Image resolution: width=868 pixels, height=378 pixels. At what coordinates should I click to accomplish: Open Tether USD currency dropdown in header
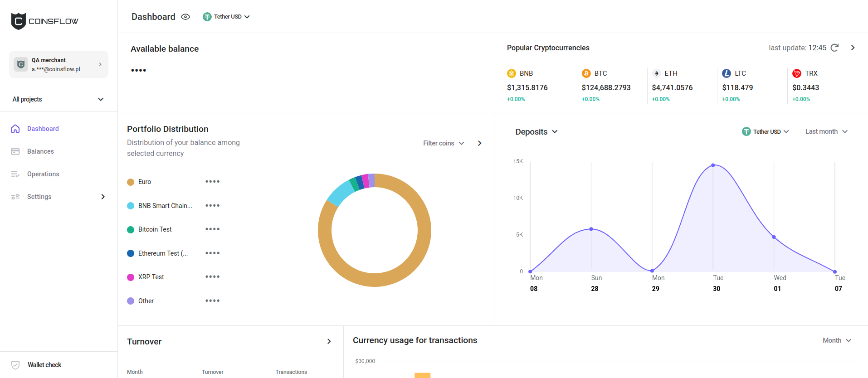pos(226,17)
